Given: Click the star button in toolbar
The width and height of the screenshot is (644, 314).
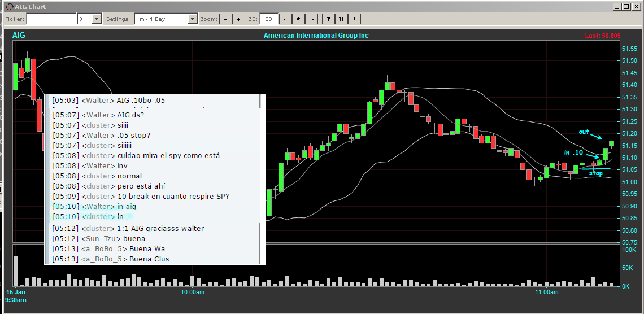Looking at the screenshot, I should pyautogui.click(x=299, y=19).
